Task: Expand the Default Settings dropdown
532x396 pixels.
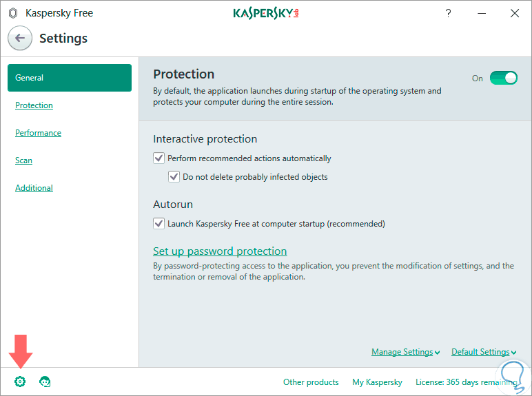Action: [484, 352]
